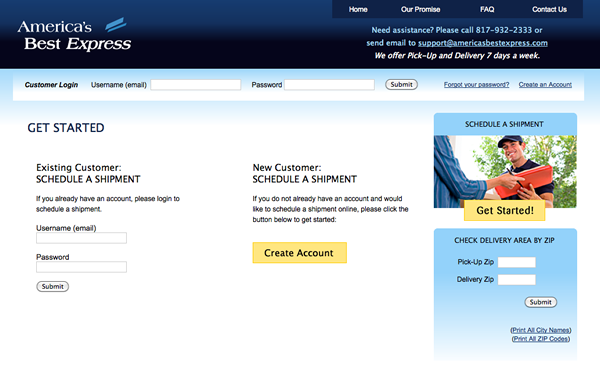Click the yellow Create Account button
Viewport: 600px width, 365px height.
tap(300, 253)
